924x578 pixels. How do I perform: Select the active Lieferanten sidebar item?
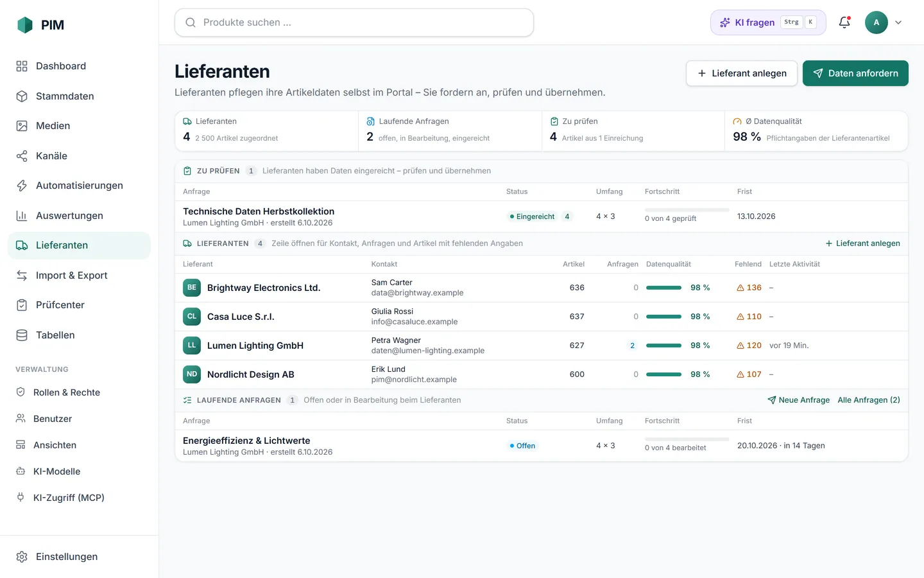pos(79,245)
